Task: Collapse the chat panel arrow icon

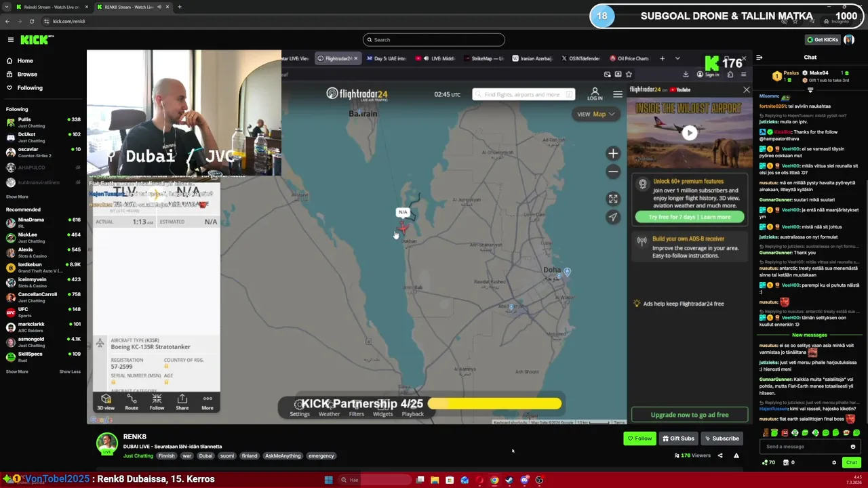Action: click(x=759, y=58)
